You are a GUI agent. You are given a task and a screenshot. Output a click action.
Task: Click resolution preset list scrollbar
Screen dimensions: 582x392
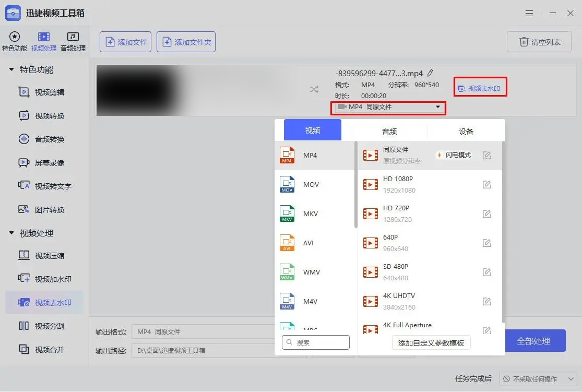click(503, 232)
